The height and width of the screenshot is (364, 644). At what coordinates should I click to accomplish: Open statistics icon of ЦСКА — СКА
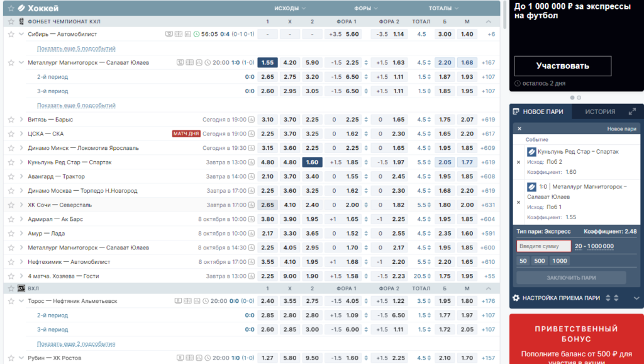pos(252,134)
